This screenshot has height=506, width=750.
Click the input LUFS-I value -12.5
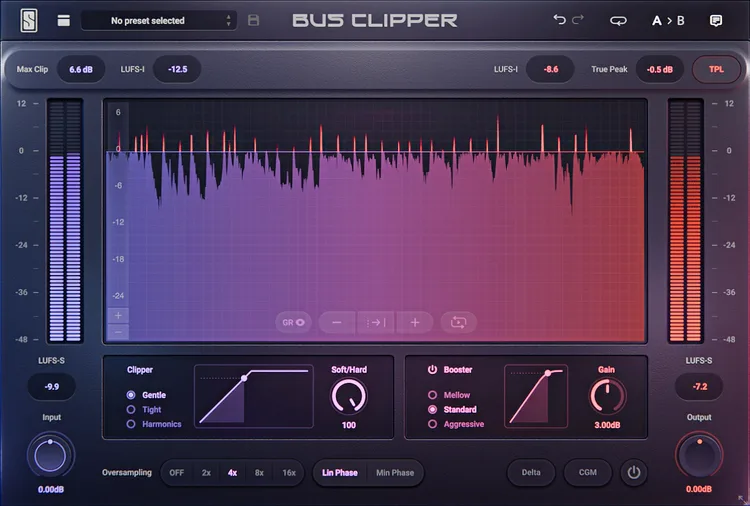pyautogui.click(x=177, y=69)
